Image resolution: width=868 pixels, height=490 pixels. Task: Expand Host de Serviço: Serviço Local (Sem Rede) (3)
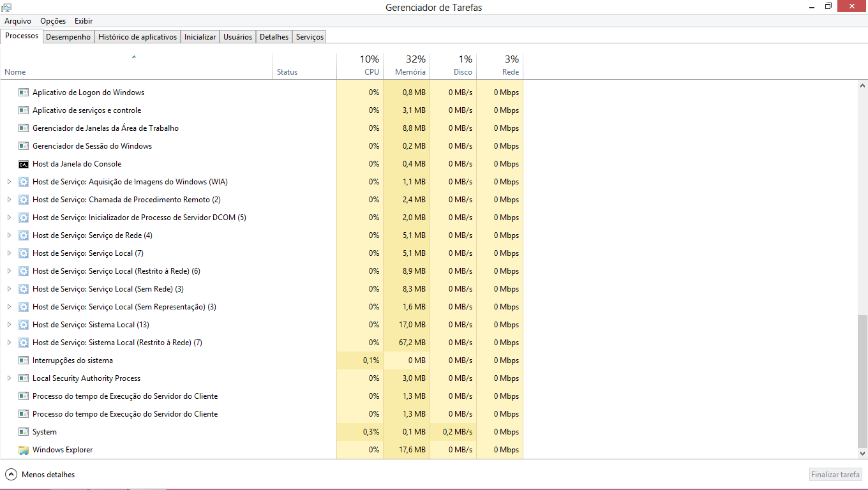(9, 289)
